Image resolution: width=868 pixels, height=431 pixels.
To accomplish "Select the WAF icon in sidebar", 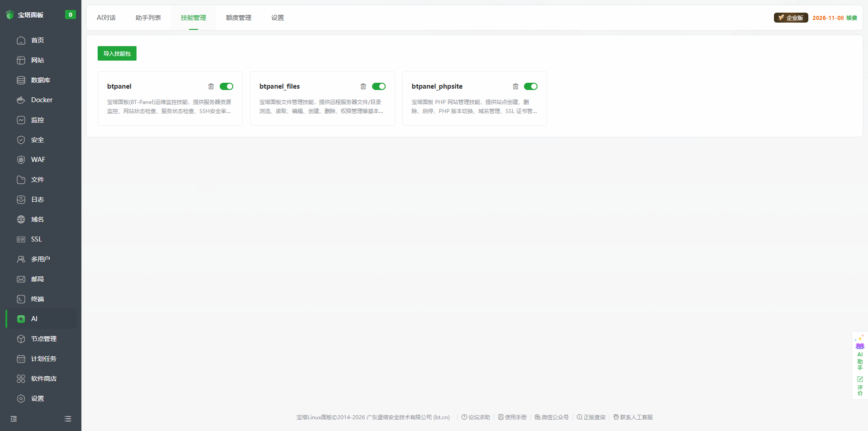I will 21,160.
